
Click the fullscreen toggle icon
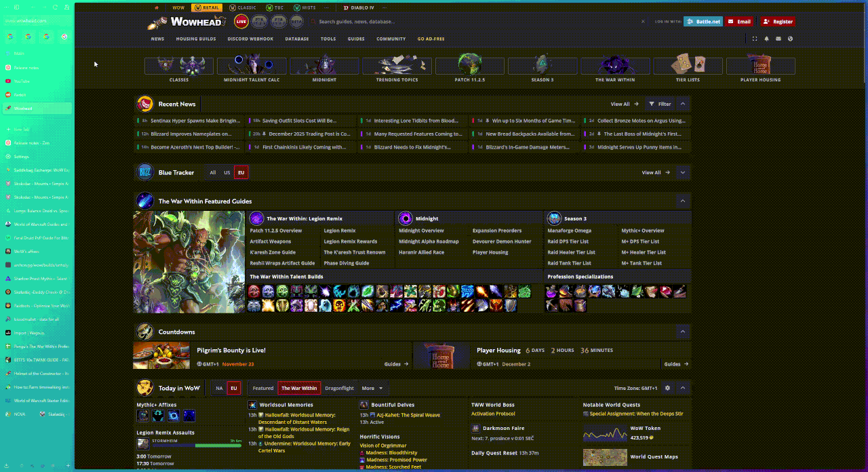click(x=755, y=39)
